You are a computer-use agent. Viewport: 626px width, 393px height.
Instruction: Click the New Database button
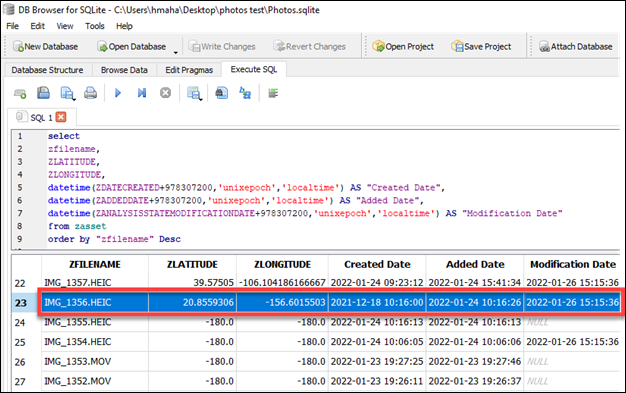[46, 47]
